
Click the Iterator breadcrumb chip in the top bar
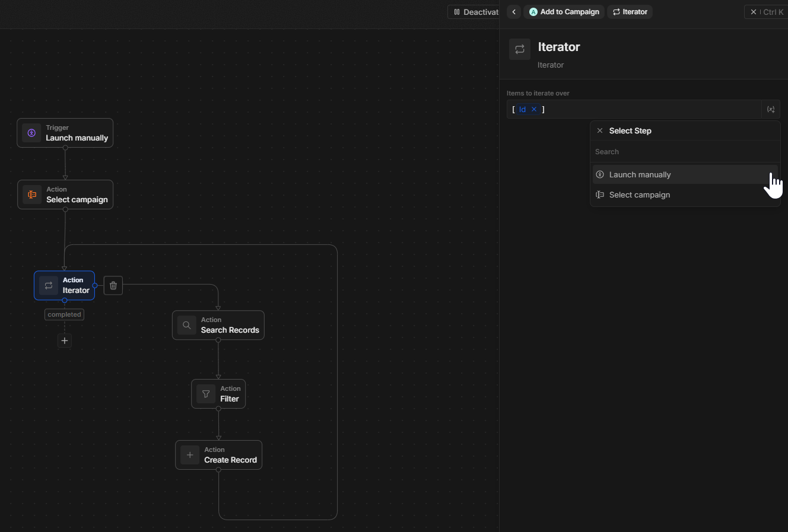click(x=630, y=12)
